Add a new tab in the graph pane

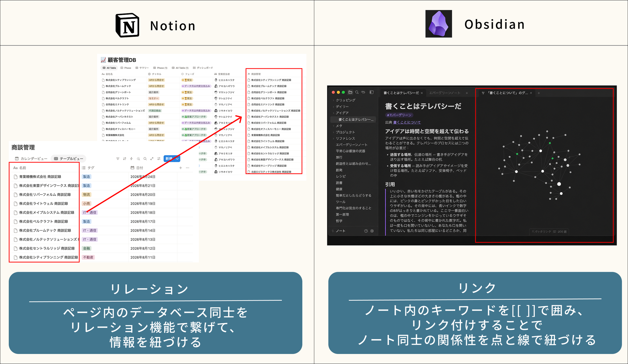pyautogui.click(x=539, y=93)
